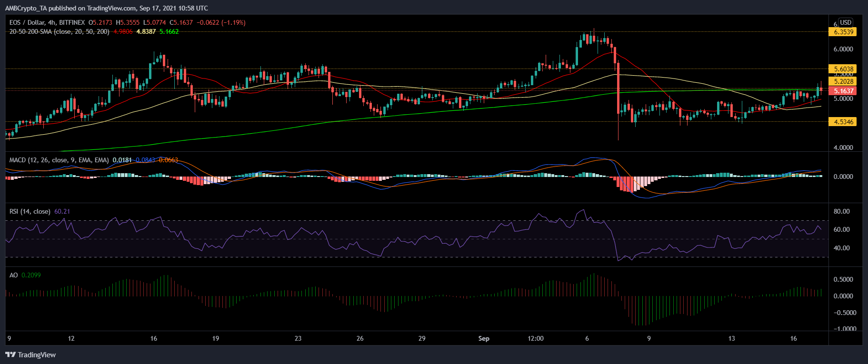Click the RSI axis value 40.00
The image size is (868, 364).
pyautogui.click(x=842, y=248)
